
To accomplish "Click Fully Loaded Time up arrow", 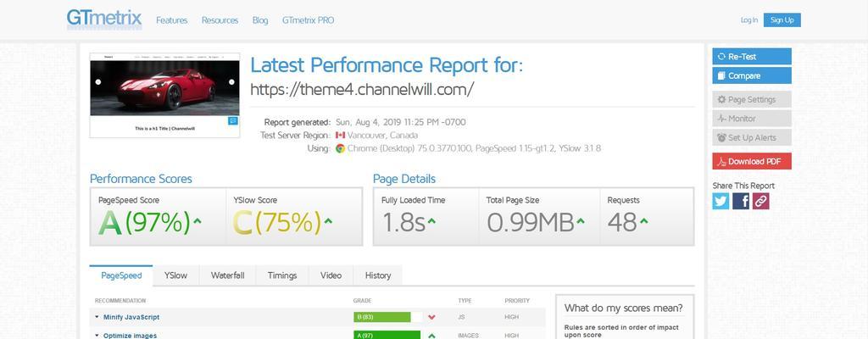I will (431, 221).
